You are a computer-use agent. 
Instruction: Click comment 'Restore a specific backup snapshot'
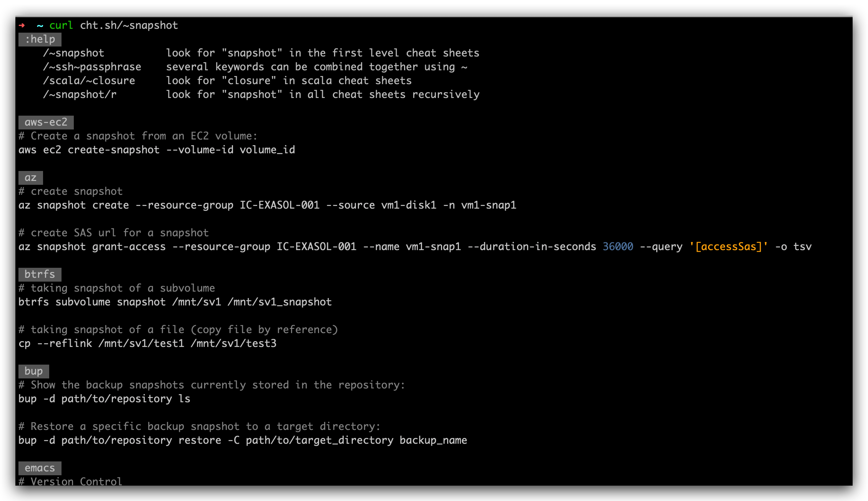click(199, 426)
